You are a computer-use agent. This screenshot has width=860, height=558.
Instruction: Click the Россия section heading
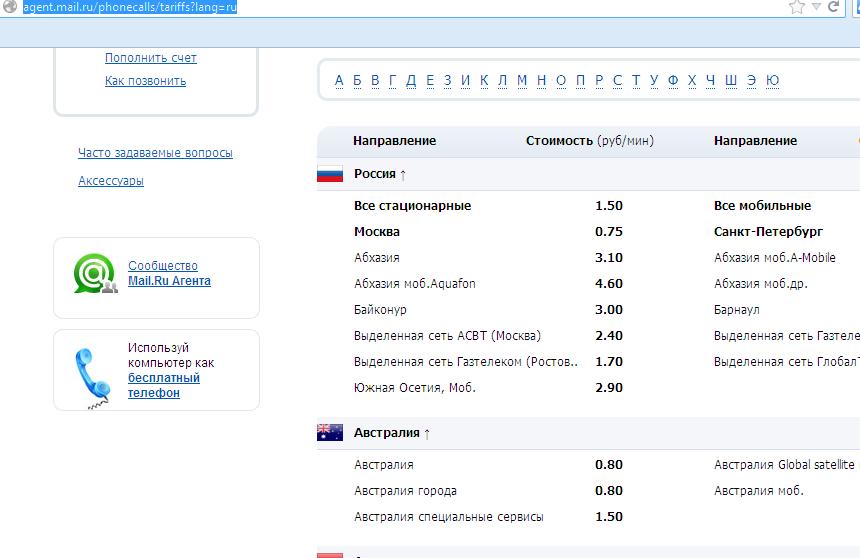click(x=375, y=174)
